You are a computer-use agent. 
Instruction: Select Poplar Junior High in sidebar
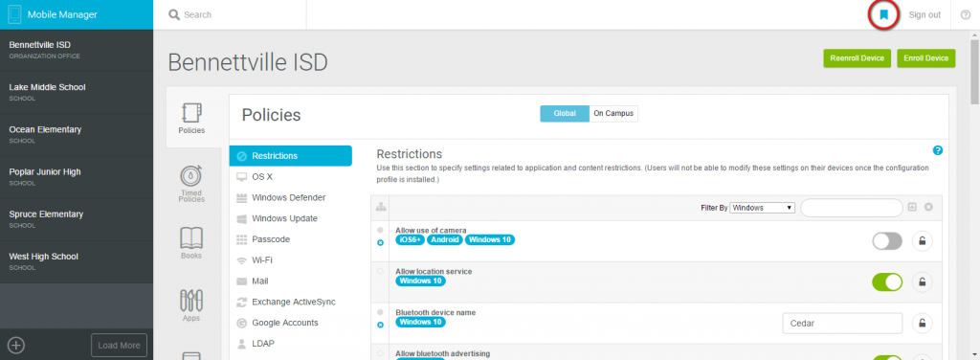pyautogui.click(x=77, y=177)
